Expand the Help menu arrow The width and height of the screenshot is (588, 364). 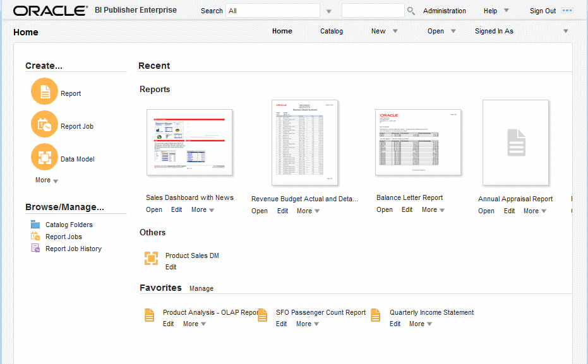[x=507, y=11]
